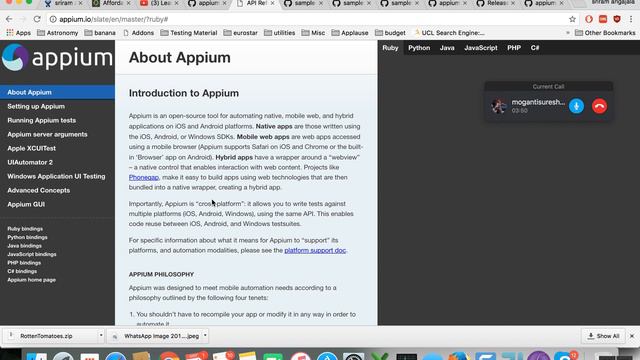Click browser back arrow
Image resolution: width=640 pixels, height=360 pixels.
click(9, 19)
